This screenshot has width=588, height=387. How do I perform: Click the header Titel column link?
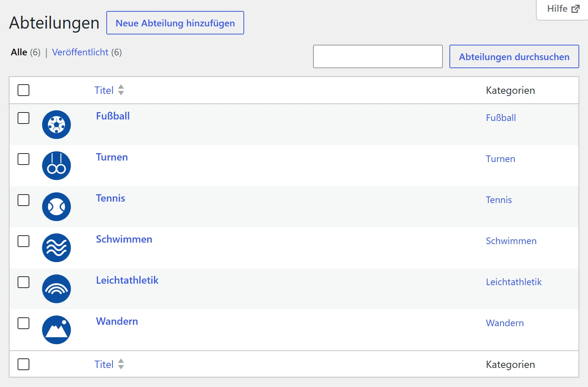click(104, 90)
